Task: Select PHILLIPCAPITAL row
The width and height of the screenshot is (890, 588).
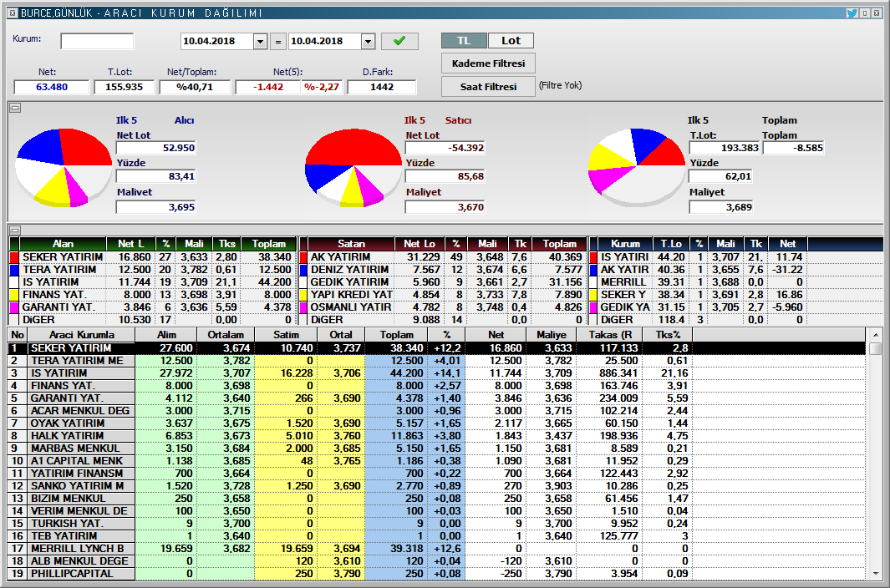Action: pos(436,573)
